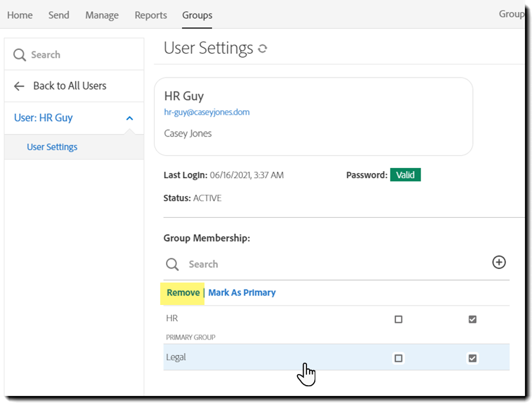Image resolution: width=532 pixels, height=403 pixels.
Task: Click the magnifier in Group Membership search
Action: (171, 264)
